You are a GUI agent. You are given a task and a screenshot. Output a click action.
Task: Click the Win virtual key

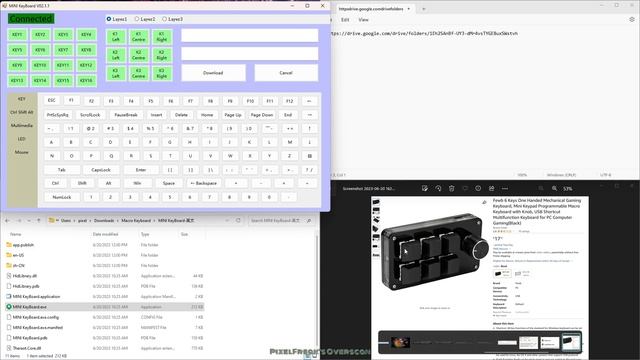click(x=138, y=183)
